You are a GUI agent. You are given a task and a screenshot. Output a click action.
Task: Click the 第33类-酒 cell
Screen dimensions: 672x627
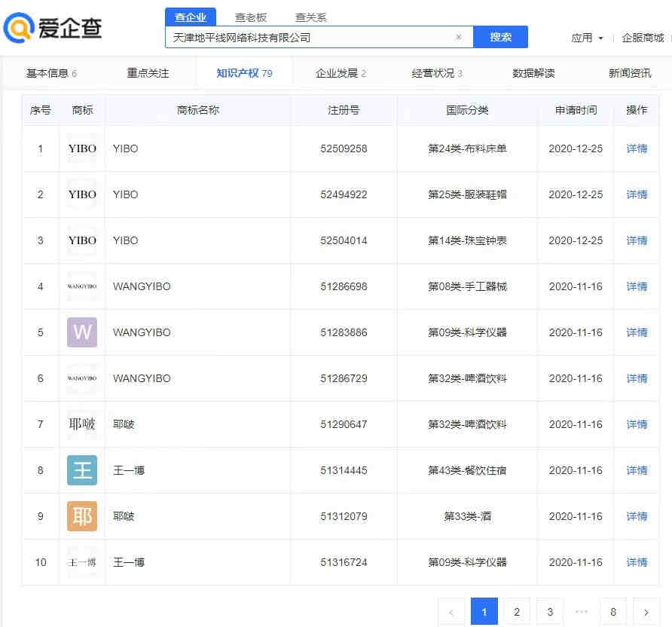point(467,516)
